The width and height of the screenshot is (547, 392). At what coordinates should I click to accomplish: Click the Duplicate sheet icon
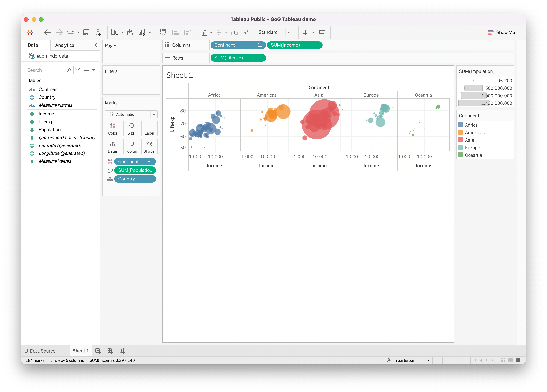pyautogui.click(x=131, y=32)
